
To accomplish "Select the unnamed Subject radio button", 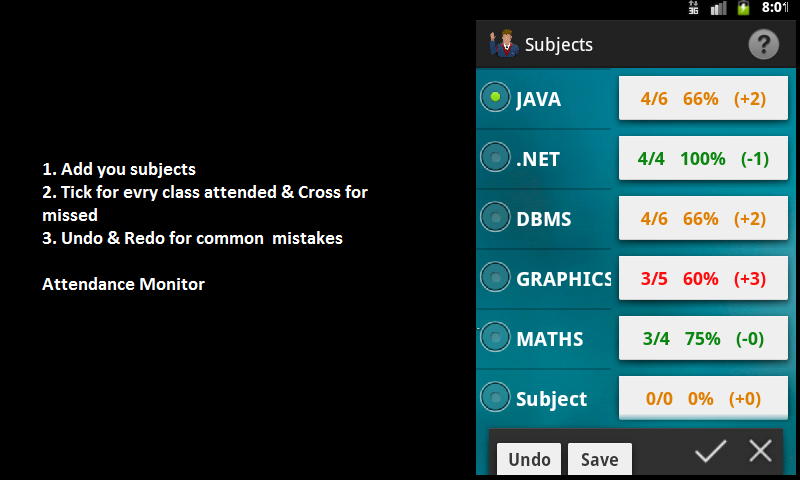I will pos(495,397).
